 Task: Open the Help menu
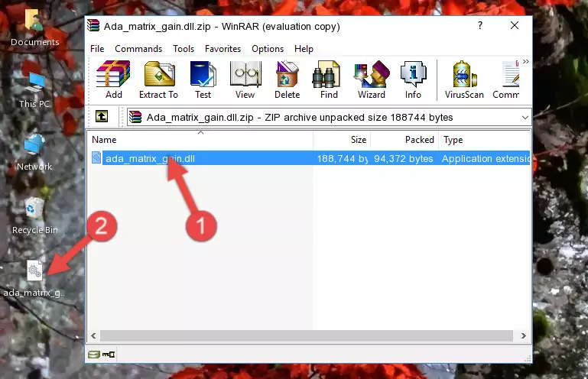pyautogui.click(x=304, y=49)
